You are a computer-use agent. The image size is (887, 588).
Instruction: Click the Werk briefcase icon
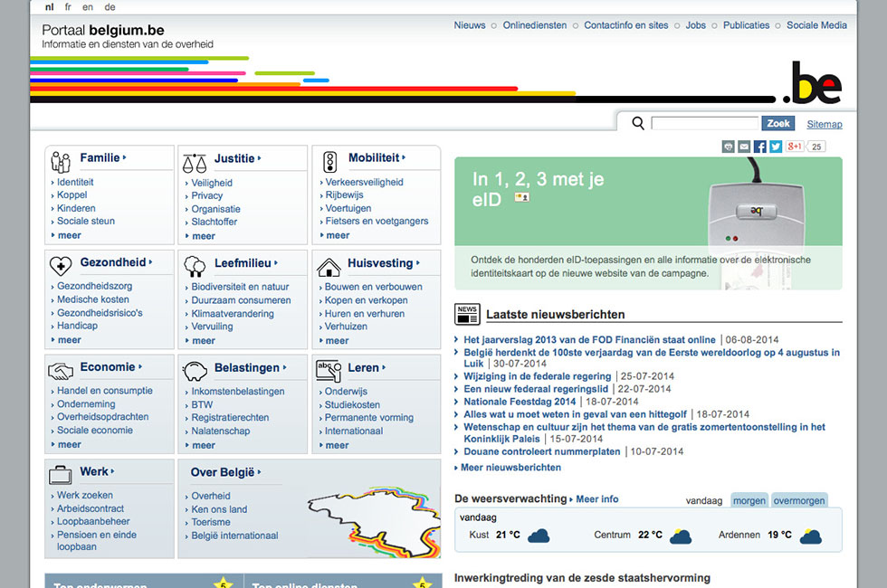point(60,475)
